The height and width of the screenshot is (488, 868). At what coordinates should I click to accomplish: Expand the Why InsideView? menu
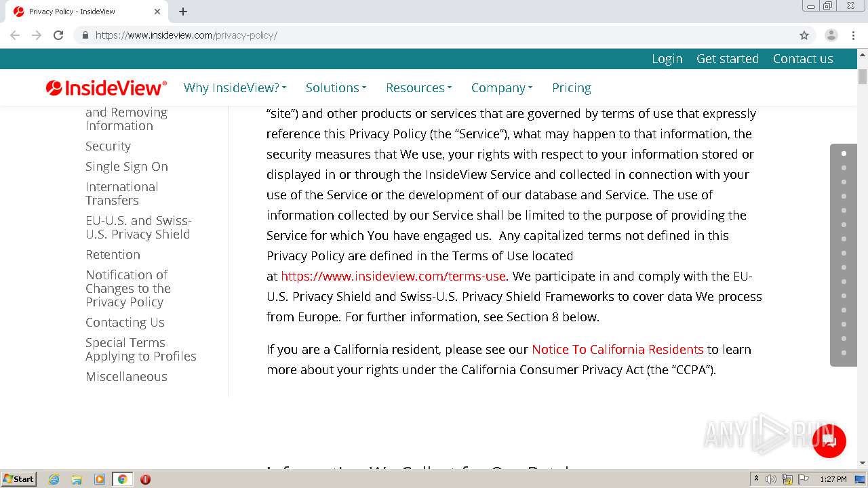pyautogui.click(x=235, y=87)
